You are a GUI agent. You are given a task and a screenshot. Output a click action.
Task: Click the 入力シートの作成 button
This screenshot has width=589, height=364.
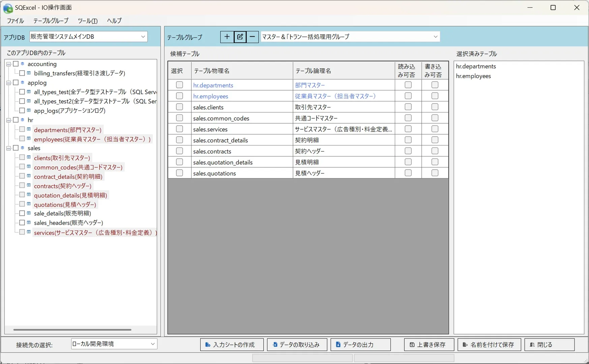click(232, 345)
